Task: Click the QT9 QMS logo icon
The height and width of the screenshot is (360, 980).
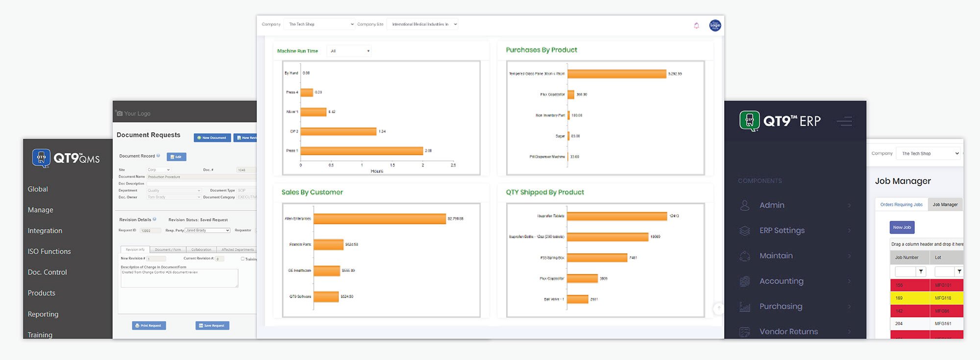Action: tap(41, 158)
